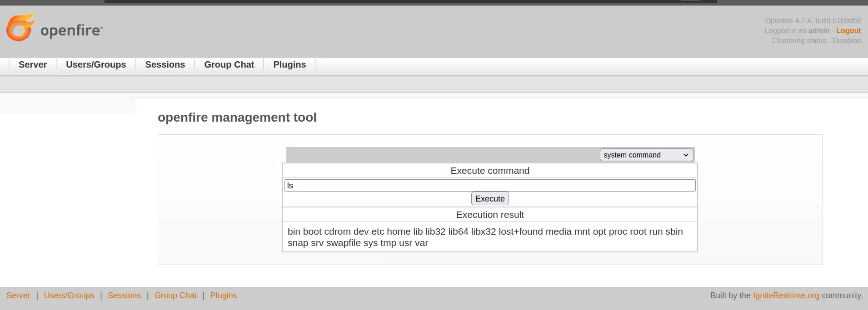This screenshot has height=310, width=868.
Task: Focus the command input field containing ls
Action: [490, 185]
